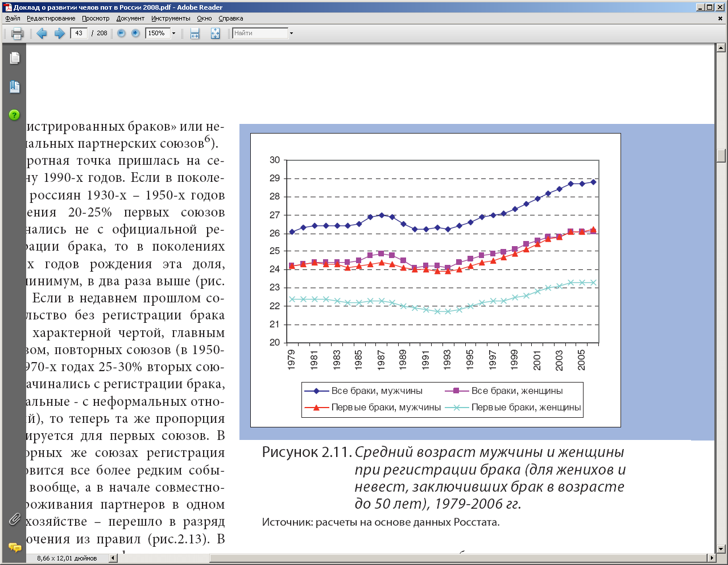728x565 pixels.
Task: Open the Документ menu
Action: (x=130, y=18)
